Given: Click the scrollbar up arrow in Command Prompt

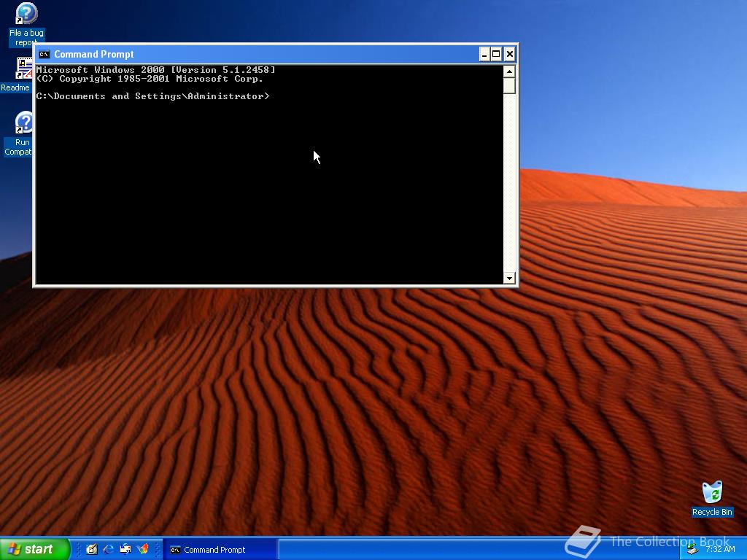Looking at the screenshot, I should pos(509,72).
